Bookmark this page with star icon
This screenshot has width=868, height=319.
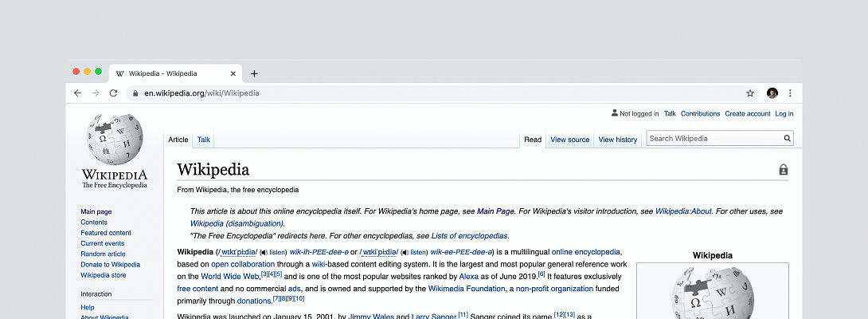(750, 93)
